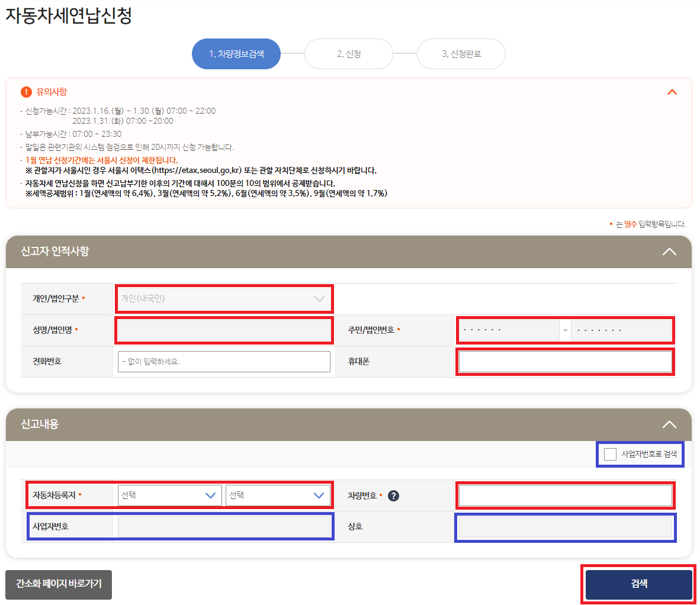Click the 차량번호 input field

pos(565,495)
